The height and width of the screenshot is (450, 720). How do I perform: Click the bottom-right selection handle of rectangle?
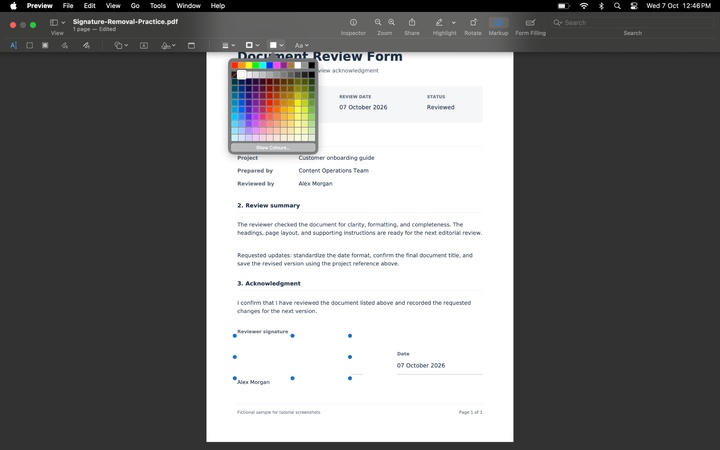350,378
